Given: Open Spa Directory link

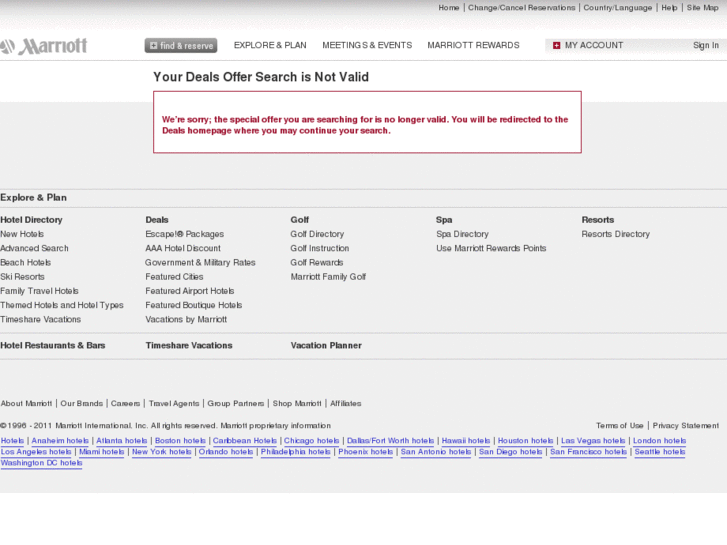Looking at the screenshot, I should [x=462, y=234].
